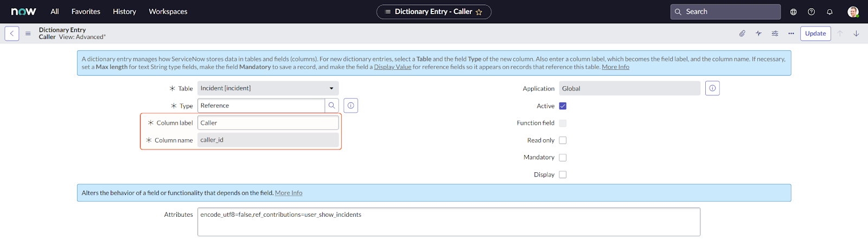Open notifications bell icon
The height and width of the screenshot is (240, 868).
click(x=829, y=12)
